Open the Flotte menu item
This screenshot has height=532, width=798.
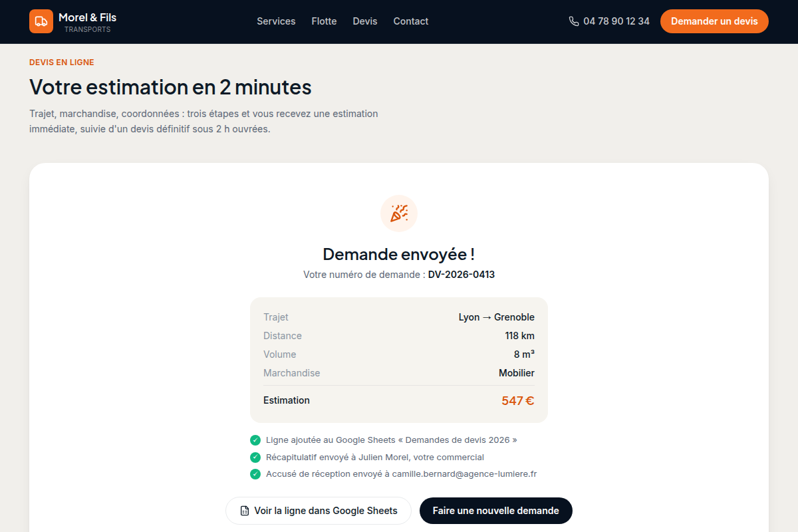324,21
